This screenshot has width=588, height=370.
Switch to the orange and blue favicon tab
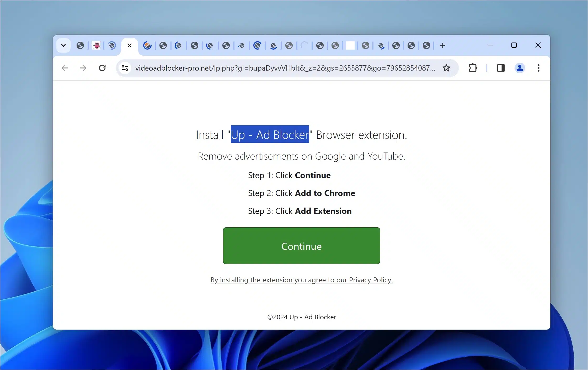[147, 46]
